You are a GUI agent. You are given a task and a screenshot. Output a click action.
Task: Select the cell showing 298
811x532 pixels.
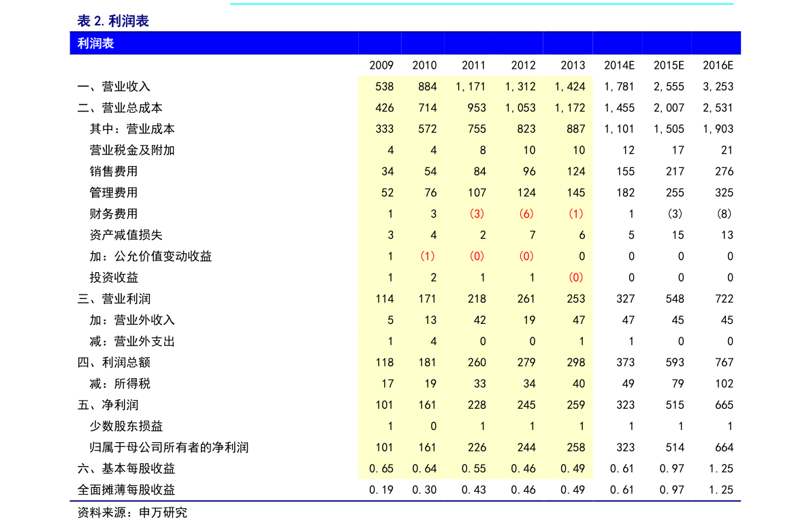[x=575, y=363]
